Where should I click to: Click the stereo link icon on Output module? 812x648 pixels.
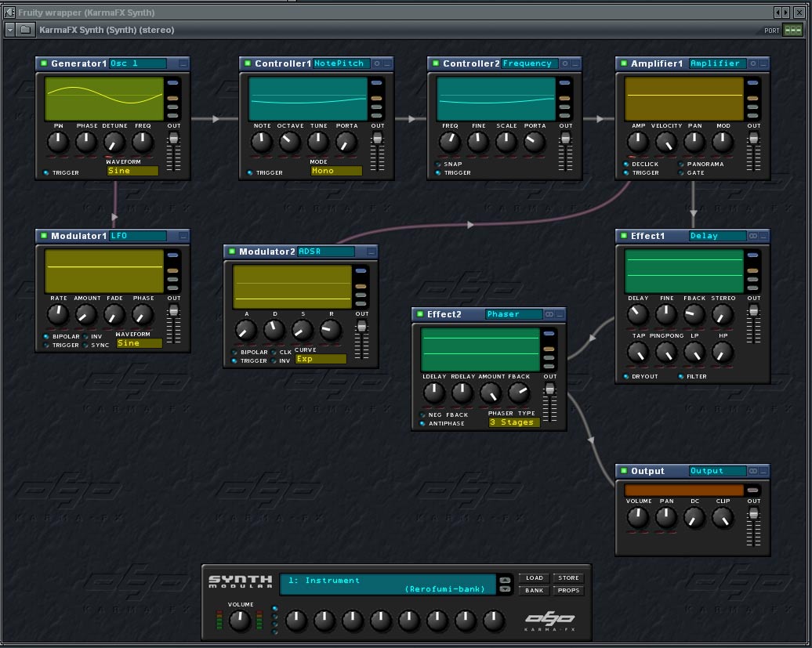point(753,471)
